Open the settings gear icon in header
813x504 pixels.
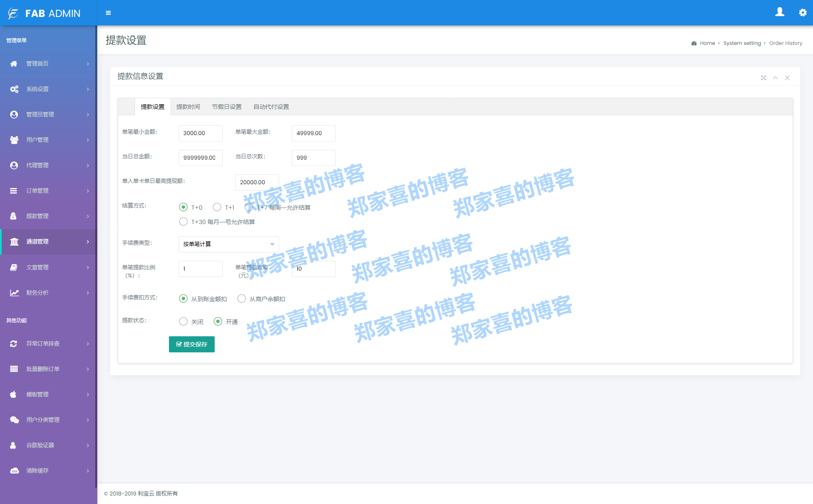click(802, 12)
